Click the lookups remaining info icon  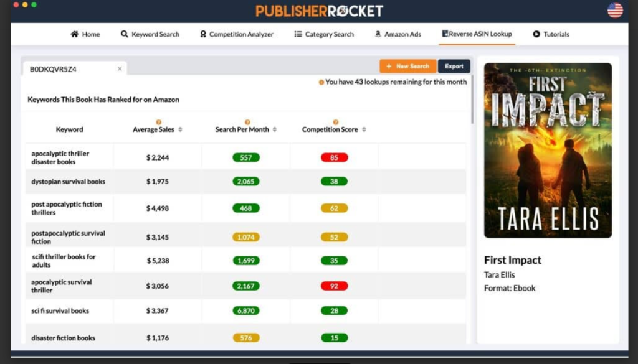[321, 82]
